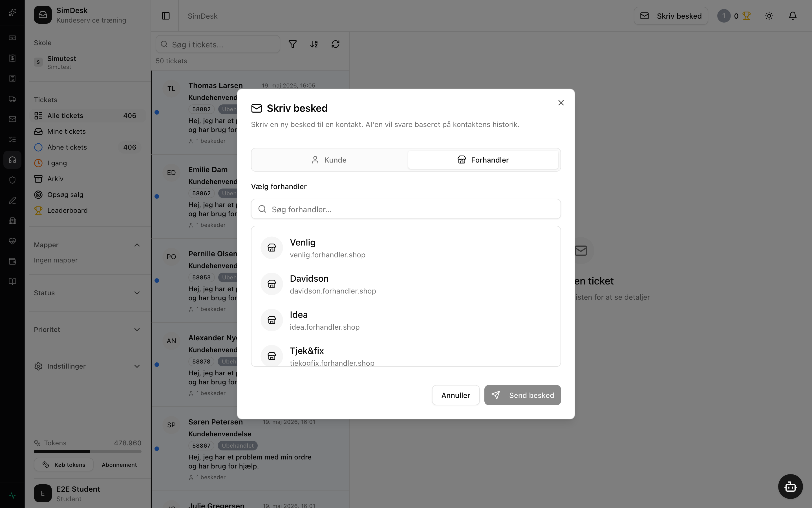Click the SimDesk inbox logo
812x508 pixels.
(x=43, y=15)
